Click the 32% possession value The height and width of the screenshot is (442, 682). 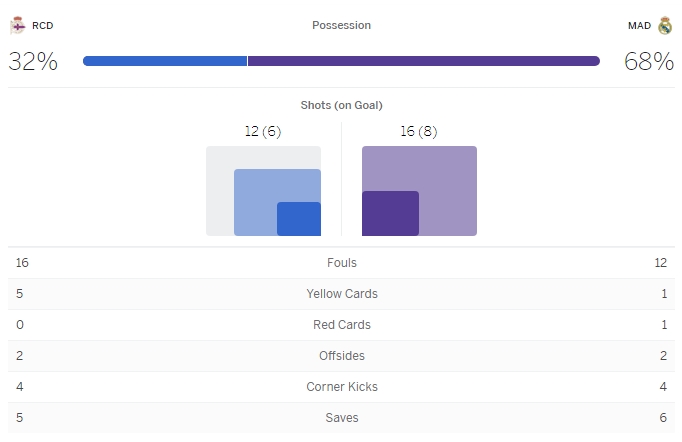point(33,61)
